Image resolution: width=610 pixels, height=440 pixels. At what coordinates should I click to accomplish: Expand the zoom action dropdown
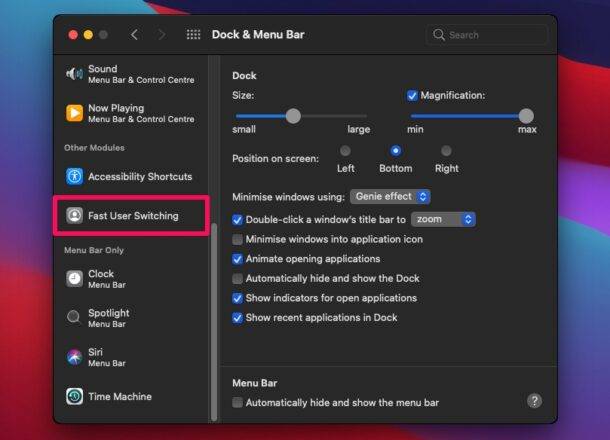click(442, 219)
